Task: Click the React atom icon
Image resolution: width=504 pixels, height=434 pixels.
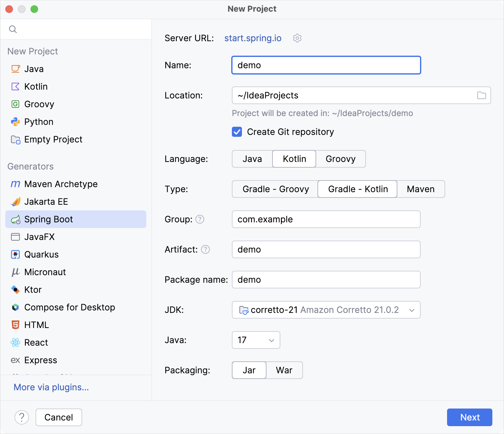Action: (15, 342)
